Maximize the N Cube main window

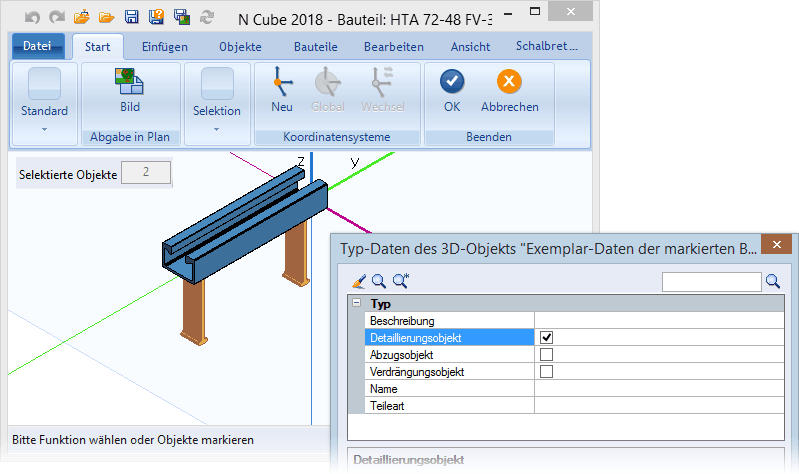[535, 11]
